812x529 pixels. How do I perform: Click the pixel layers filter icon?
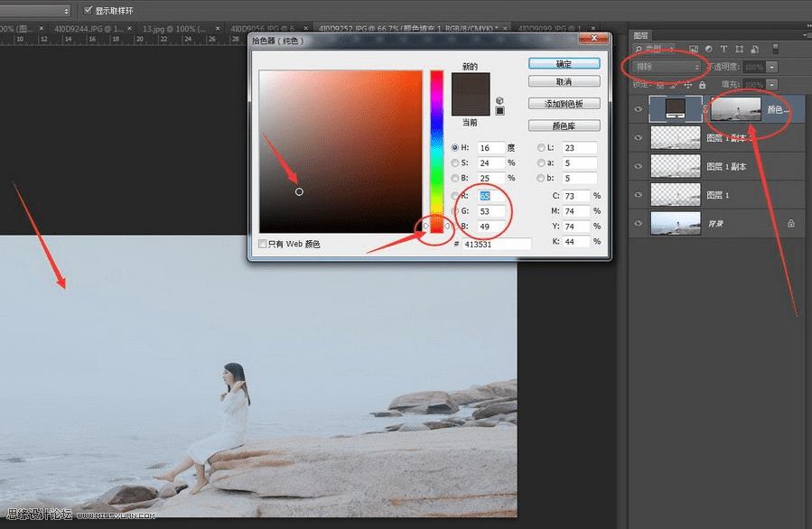click(694, 48)
